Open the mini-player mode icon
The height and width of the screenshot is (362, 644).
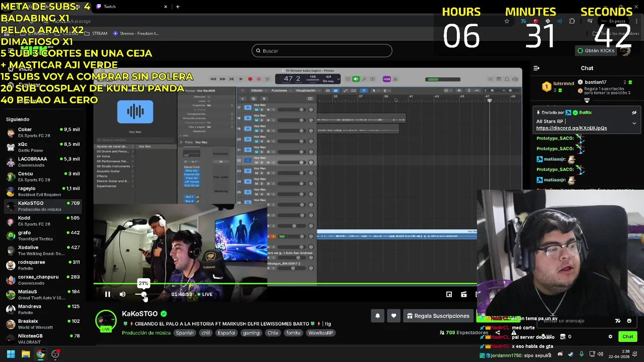tap(449, 294)
